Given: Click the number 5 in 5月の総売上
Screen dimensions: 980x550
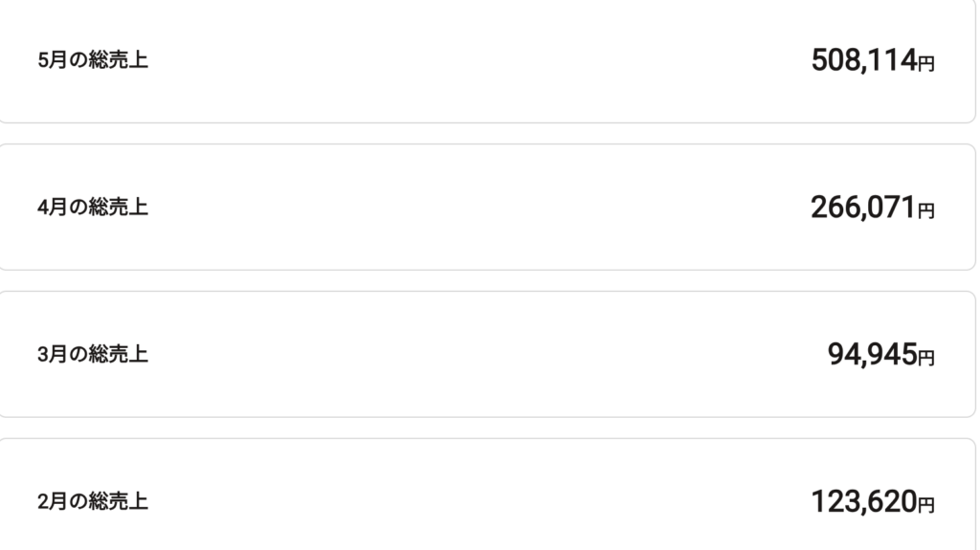Looking at the screenshot, I should (x=42, y=61).
